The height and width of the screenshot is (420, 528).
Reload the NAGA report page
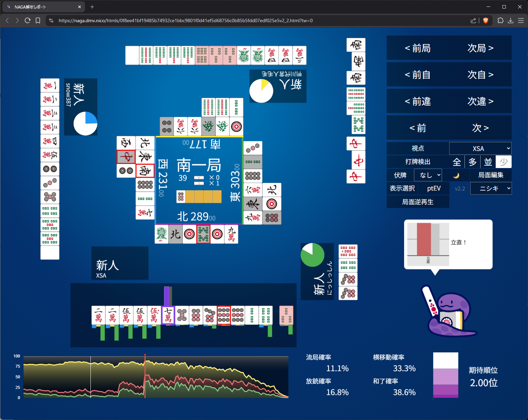[28, 20]
